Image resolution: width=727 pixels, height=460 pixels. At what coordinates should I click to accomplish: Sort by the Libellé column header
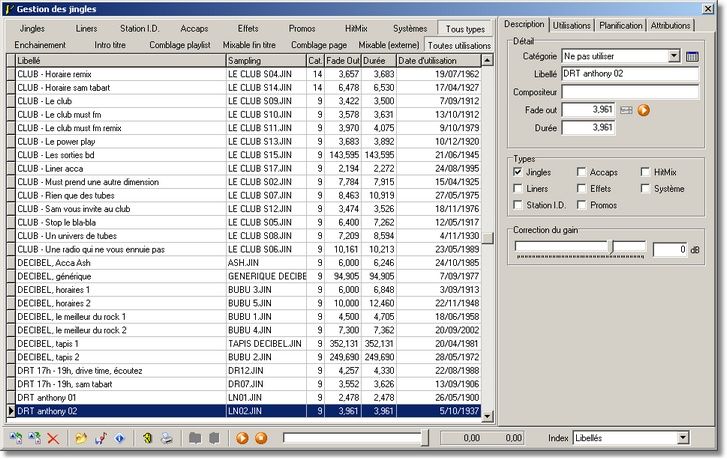click(x=121, y=61)
